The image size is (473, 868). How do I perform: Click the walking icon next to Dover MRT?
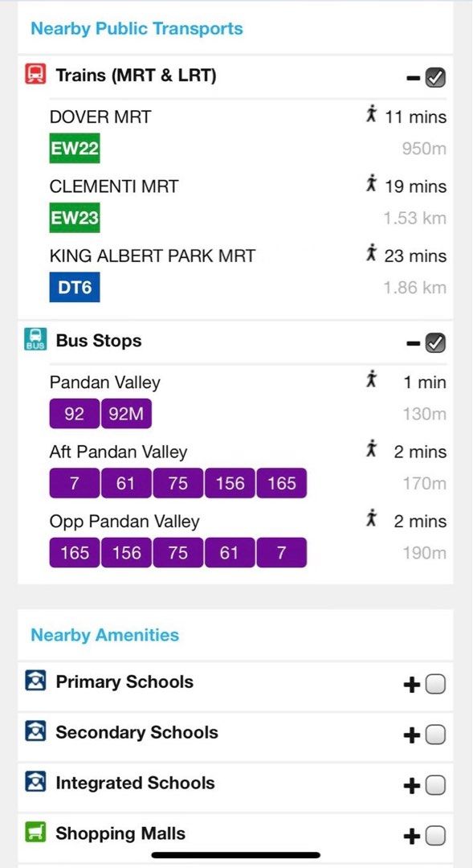371,116
